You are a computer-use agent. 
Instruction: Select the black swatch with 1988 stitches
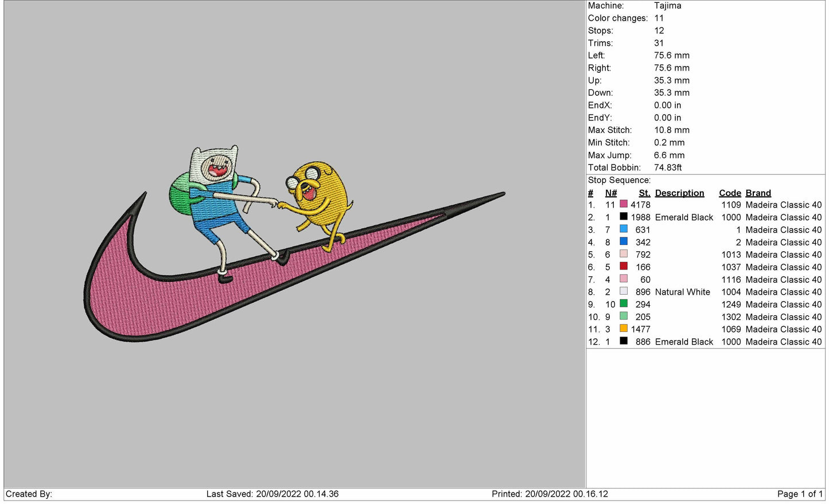point(623,217)
